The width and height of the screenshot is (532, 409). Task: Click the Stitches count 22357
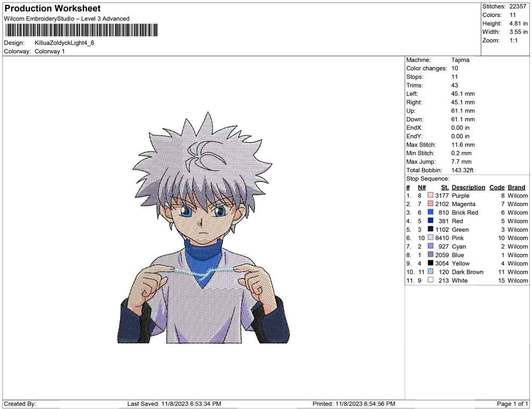[517, 6]
